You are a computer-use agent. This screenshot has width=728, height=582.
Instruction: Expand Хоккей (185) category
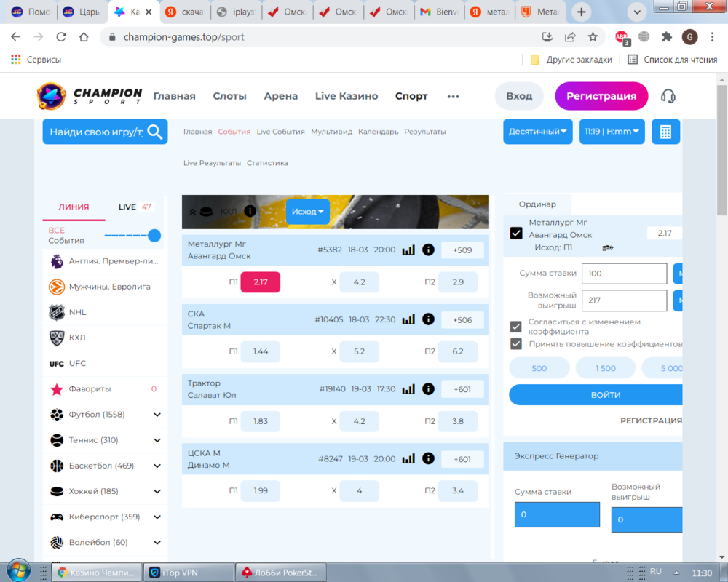[157, 491]
